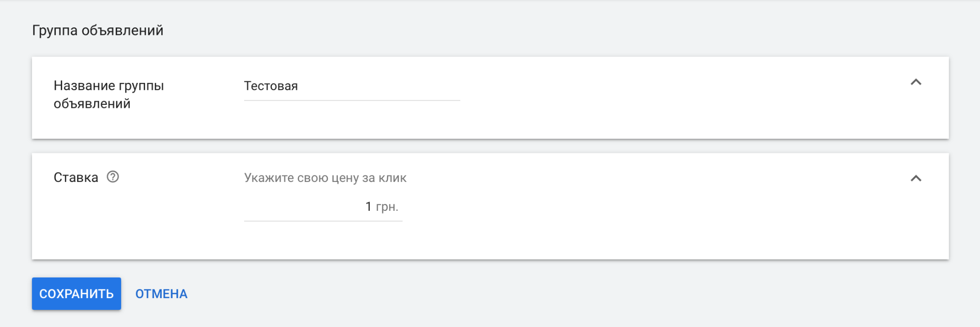Viewport: 980px width, 327px height.
Task: Place cursor on the value 1 in bid field
Action: click(368, 207)
